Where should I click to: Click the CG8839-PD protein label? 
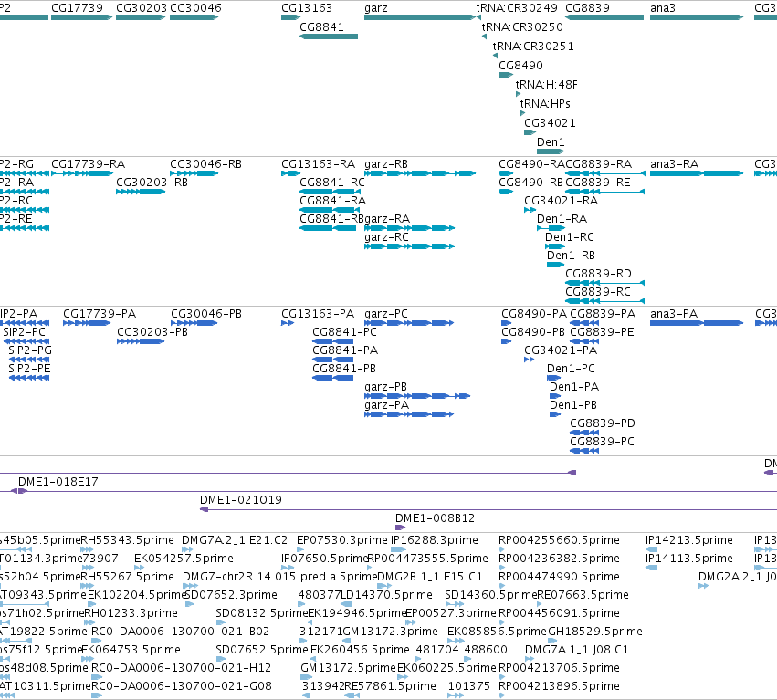point(603,423)
